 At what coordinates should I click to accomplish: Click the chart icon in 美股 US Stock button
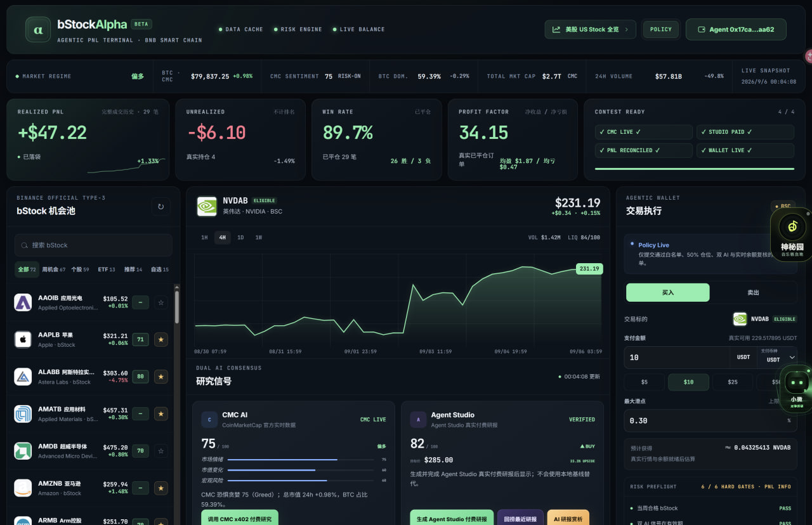[556, 30]
